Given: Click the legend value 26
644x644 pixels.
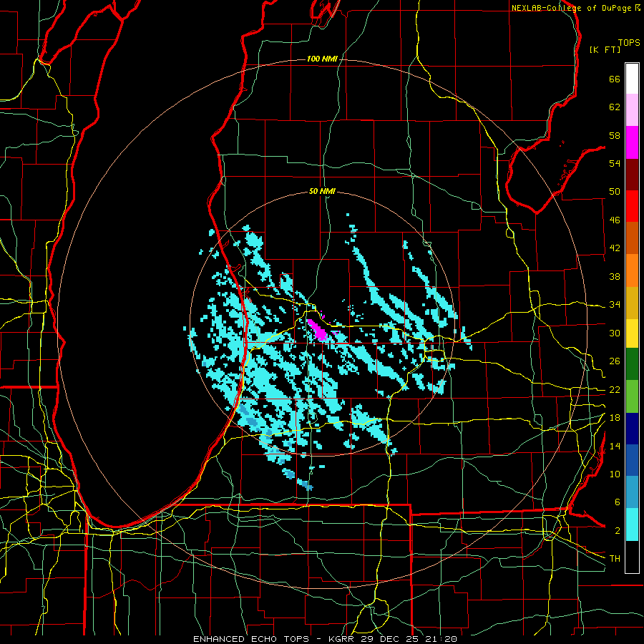Looking at the screenshot, I should pos(615,361).
